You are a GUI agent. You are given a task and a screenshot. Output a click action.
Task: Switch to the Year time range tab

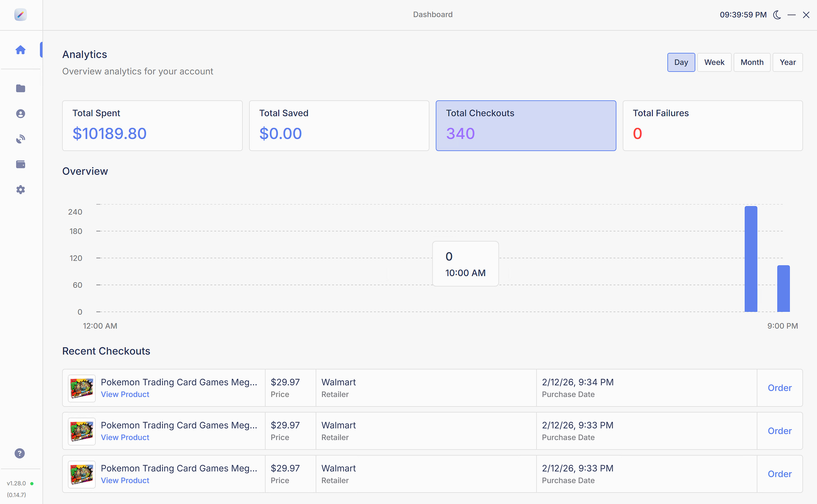(788, 62)
